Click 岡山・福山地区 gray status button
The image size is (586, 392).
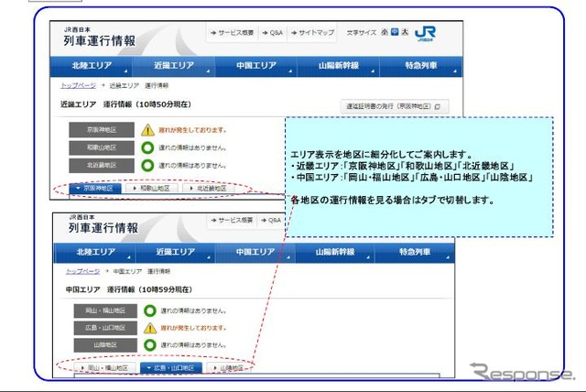[105, 310]
